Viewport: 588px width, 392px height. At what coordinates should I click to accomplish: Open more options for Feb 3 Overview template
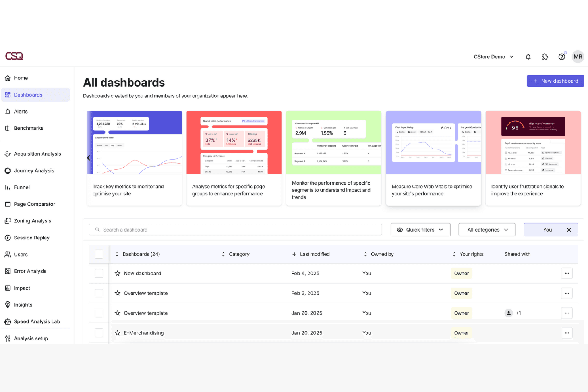(567, 293)
